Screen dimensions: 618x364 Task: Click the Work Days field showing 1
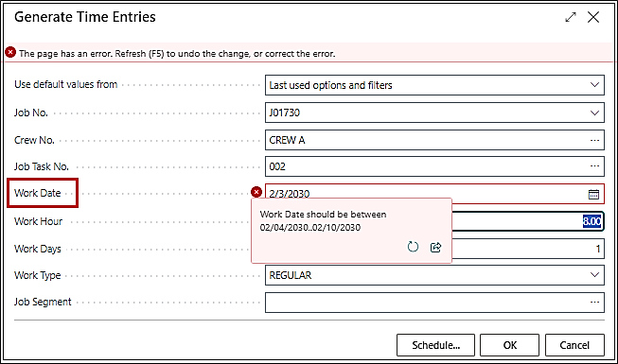click(527, 249)
